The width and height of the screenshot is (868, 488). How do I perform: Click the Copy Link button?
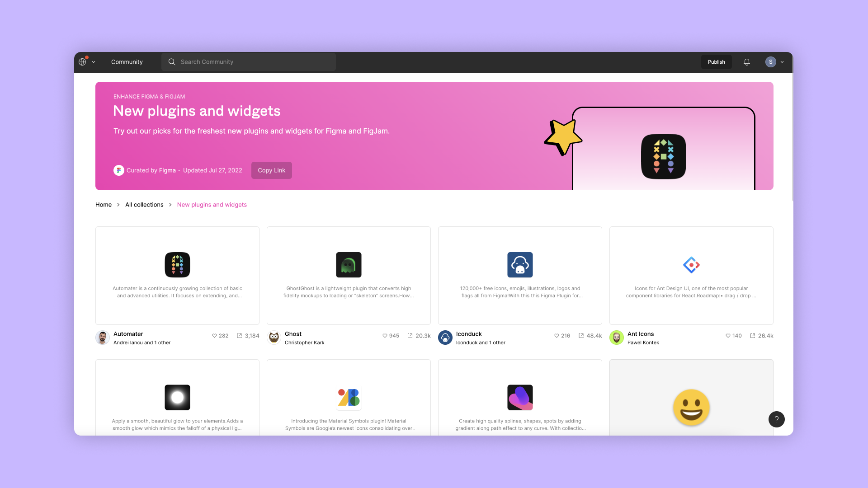271,170
